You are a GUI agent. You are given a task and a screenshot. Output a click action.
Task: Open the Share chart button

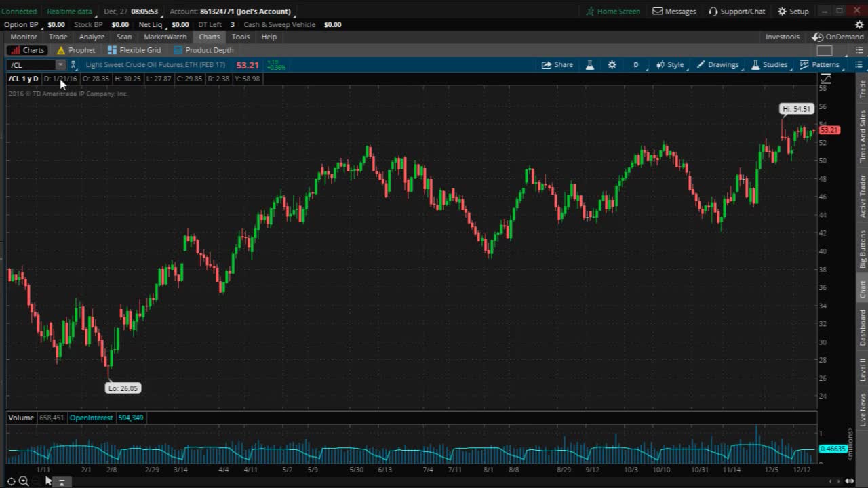tap(557, 65)
